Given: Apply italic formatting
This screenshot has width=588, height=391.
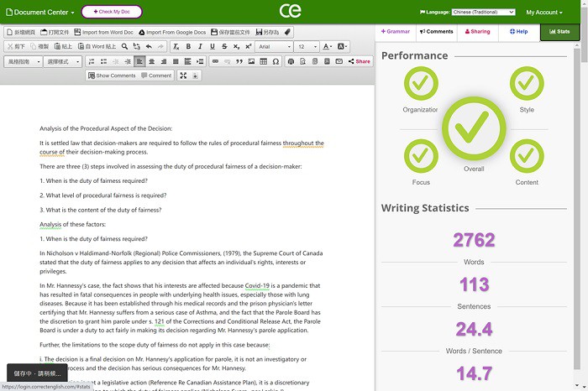Looking at the screenshot, I should tap(200, 47).
